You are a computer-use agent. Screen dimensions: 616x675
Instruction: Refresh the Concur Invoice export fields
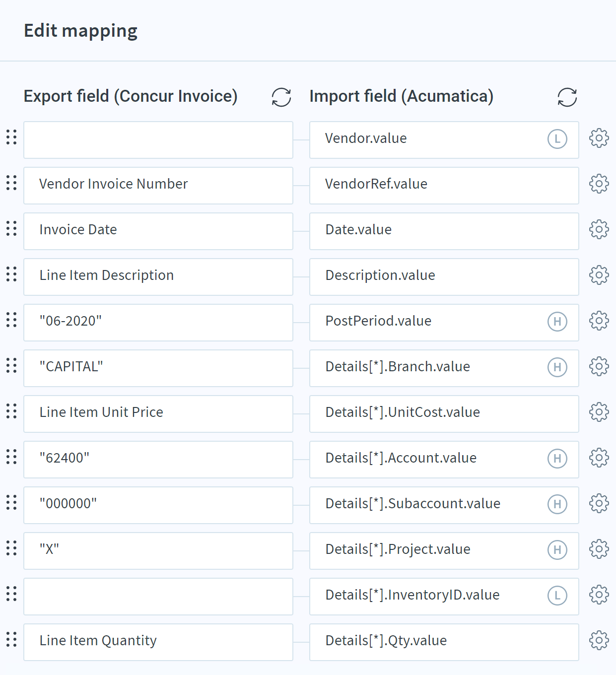click(x=281, y=97)
